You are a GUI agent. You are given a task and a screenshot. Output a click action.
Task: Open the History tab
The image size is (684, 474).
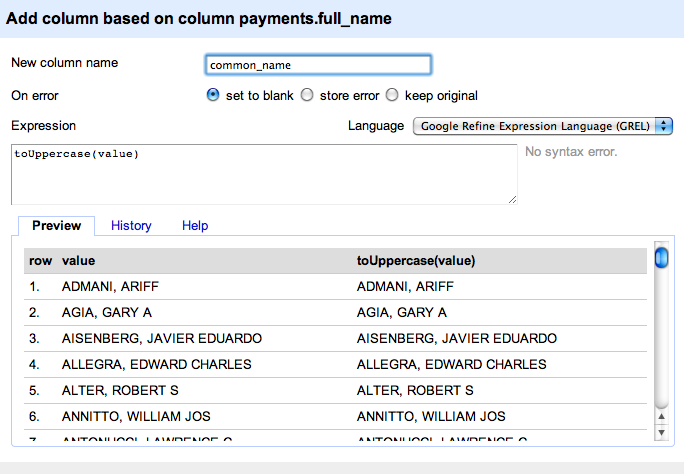point(131,226)
